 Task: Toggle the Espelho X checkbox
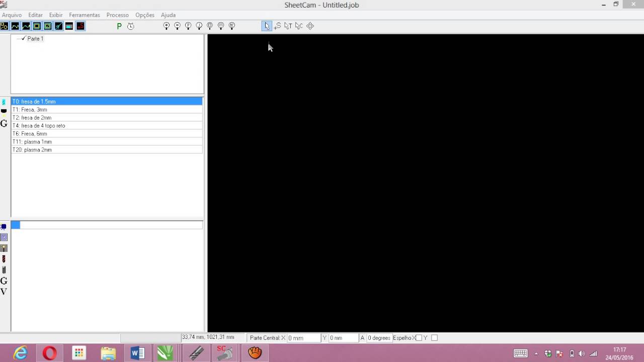click(x=419, y=338)
